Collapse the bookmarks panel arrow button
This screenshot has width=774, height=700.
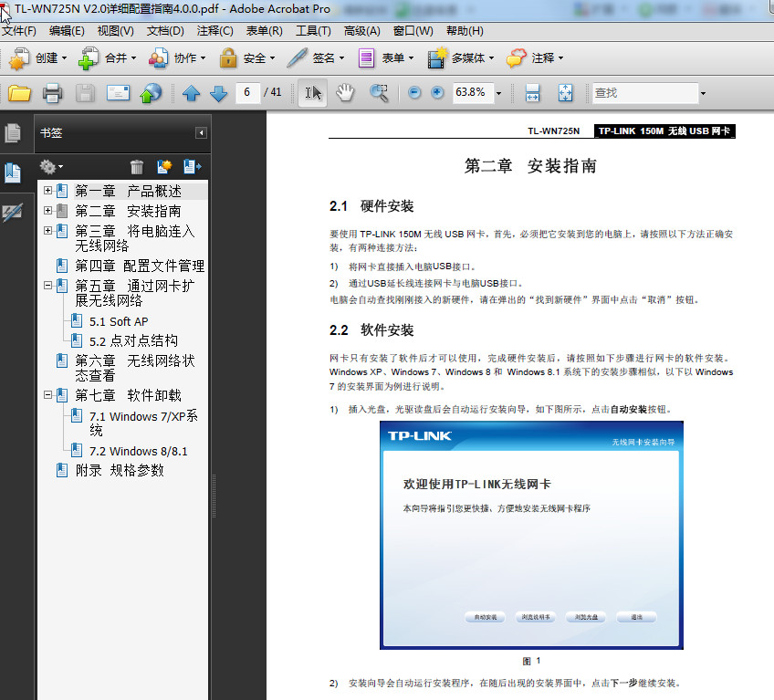tap(201, 133)
